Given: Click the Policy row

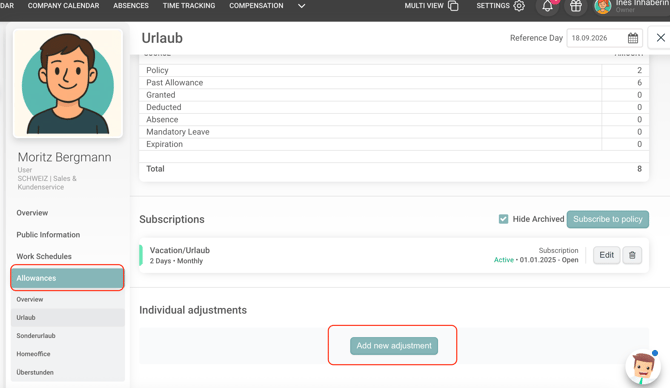Looking at the screenshot, I should click(x=394, y=70).
